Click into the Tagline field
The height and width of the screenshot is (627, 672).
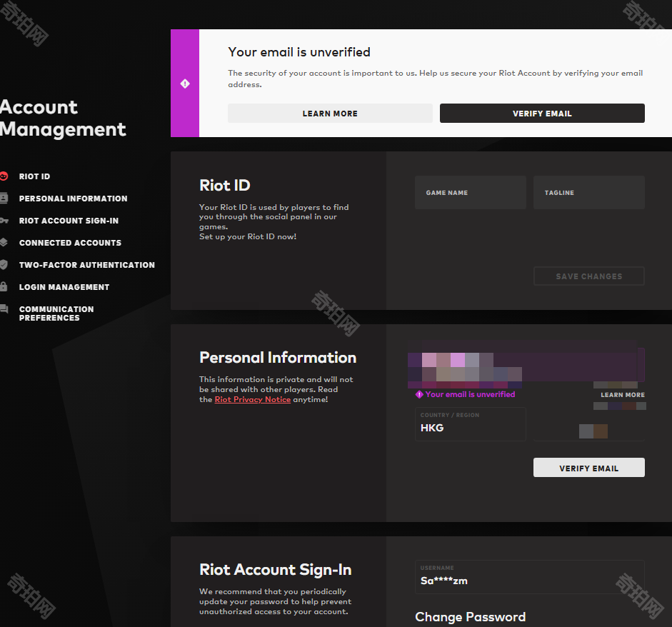[588, 193]
